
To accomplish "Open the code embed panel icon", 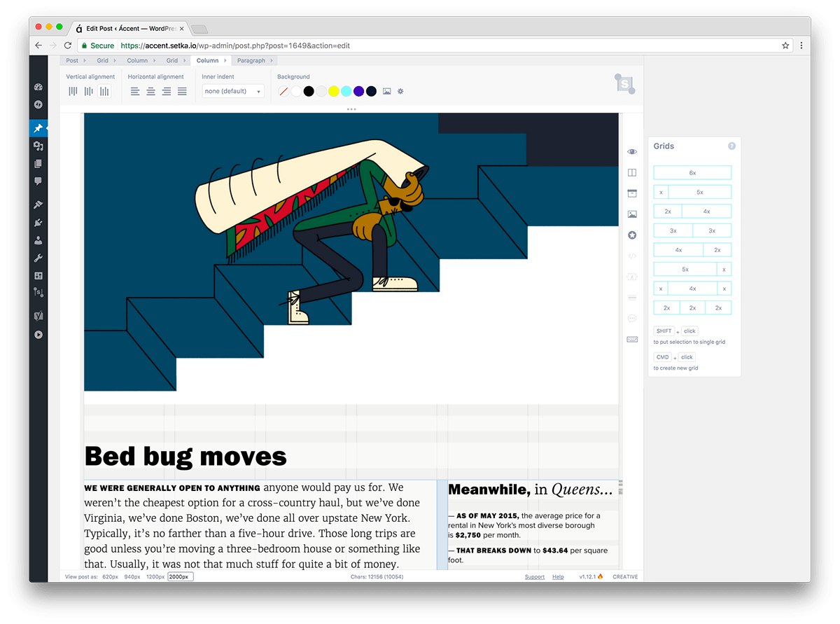I will coord(632,256).
